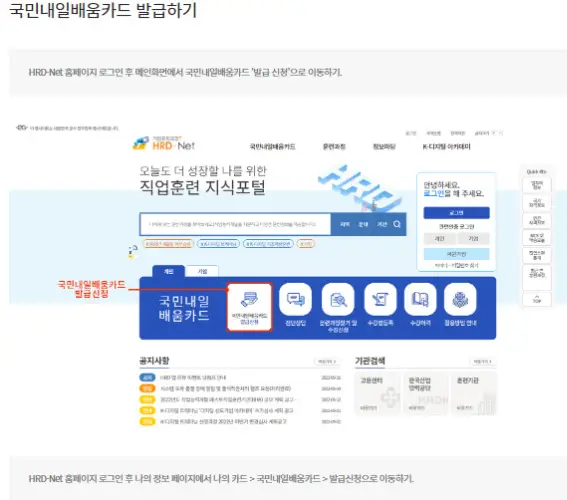The image size is (567, 500).
Task: Click the search magnifier icon
Action: (397, 224)
